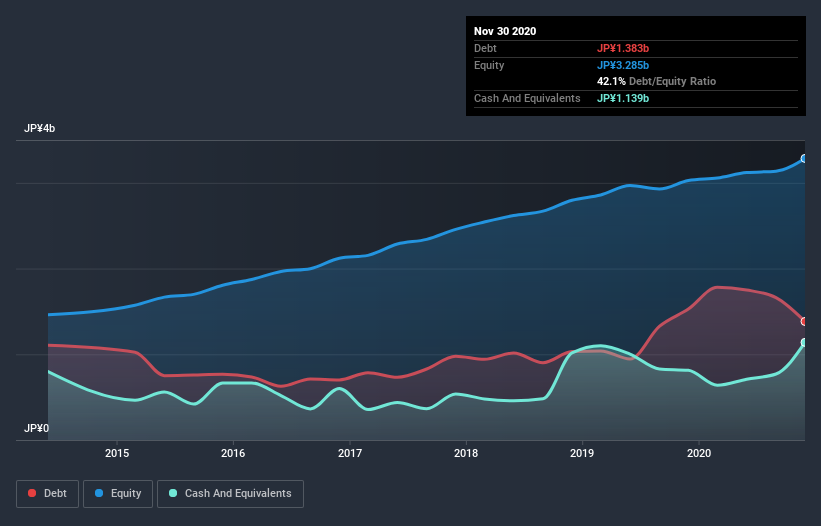Image resolution: width=821 pixels, height=526 pixels.
Task: Click the 2017 x-axis label
Action: (x=350, y=453)
